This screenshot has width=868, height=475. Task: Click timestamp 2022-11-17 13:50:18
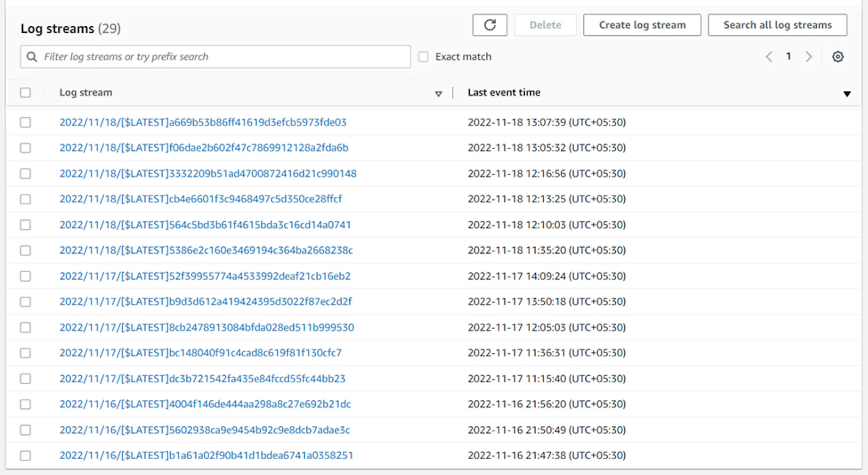tap(547, 302)
